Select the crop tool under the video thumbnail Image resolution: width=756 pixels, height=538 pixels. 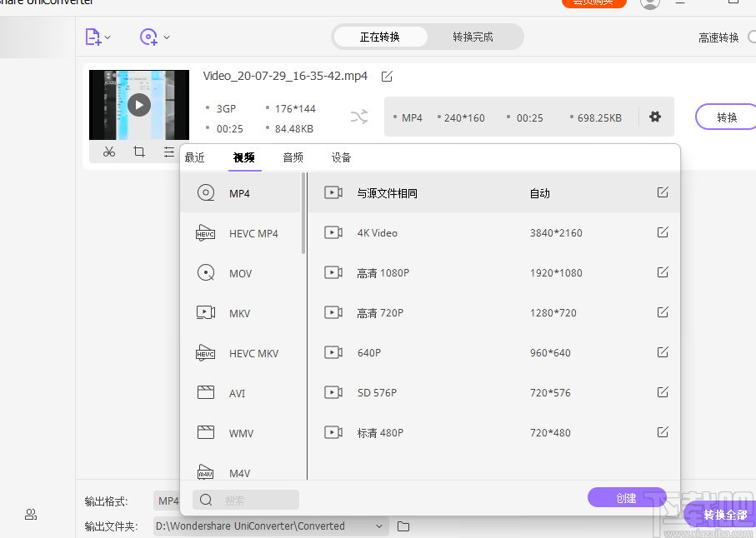[x=138, y=152]
